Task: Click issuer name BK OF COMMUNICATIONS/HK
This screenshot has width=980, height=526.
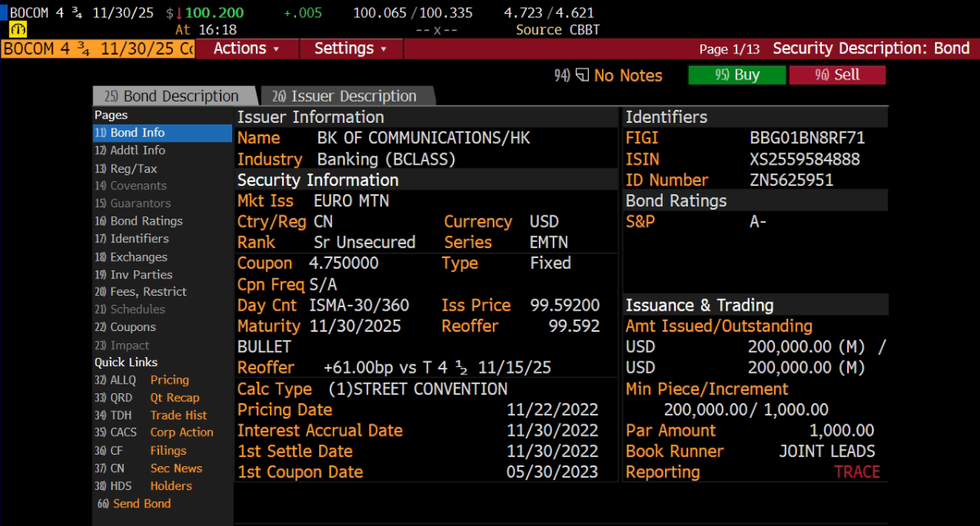Action: (x=423, y=138)
